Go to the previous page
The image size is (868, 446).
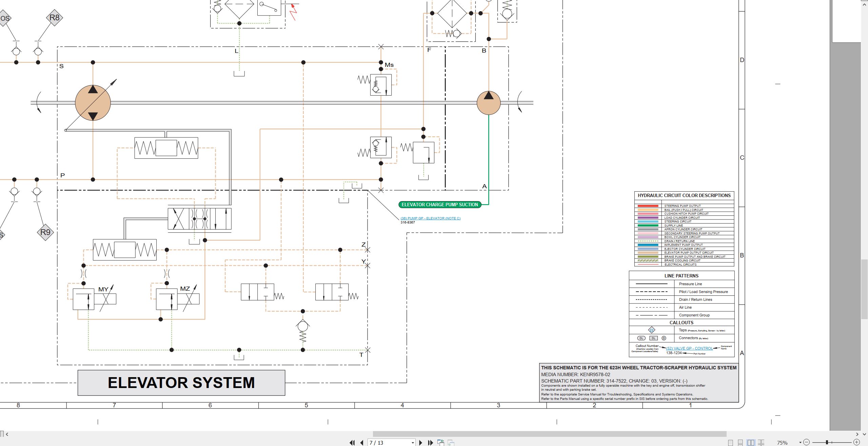[x=362, y=443]
